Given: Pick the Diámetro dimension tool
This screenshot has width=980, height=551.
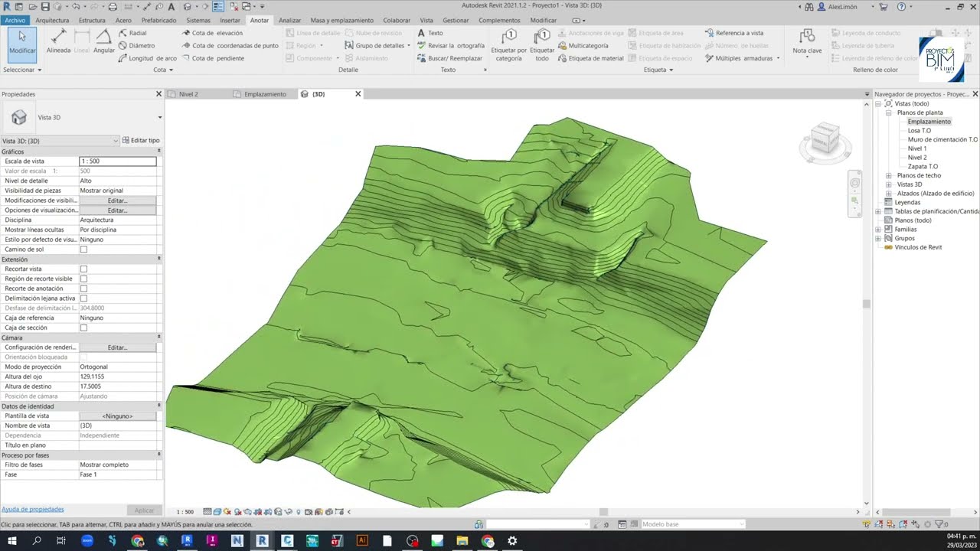Looking at the screenshot, I should point(136,45).
